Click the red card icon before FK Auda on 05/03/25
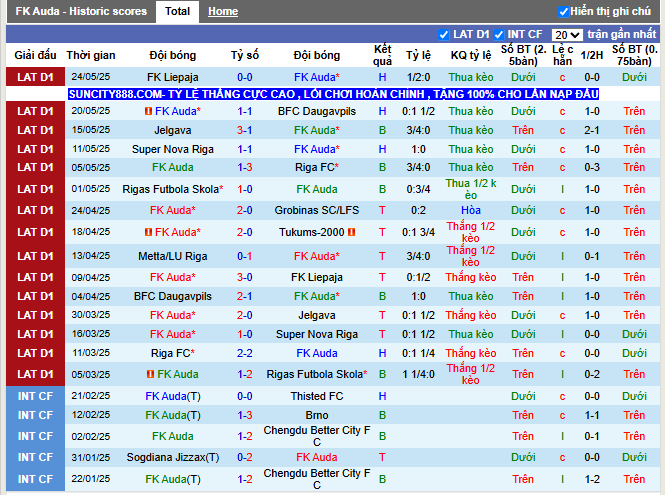 150,374
